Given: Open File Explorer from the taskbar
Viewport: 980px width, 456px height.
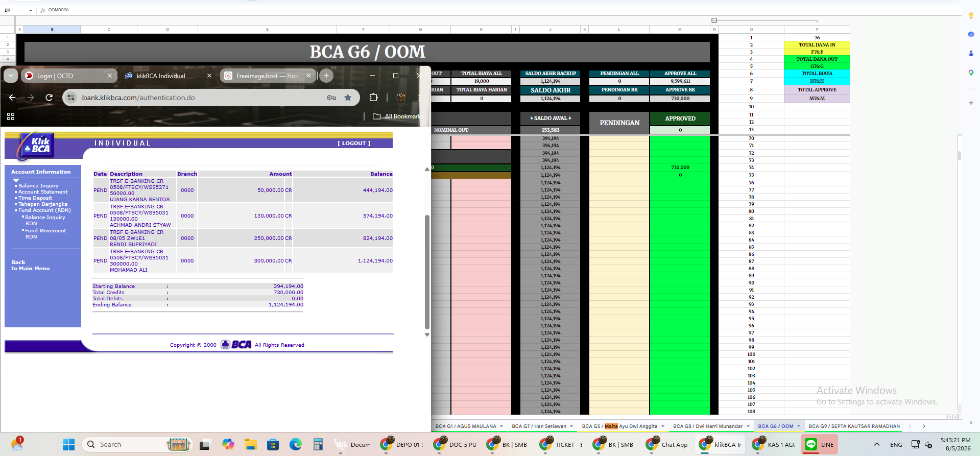Looking at the screenshot, I should click(250, 445).
